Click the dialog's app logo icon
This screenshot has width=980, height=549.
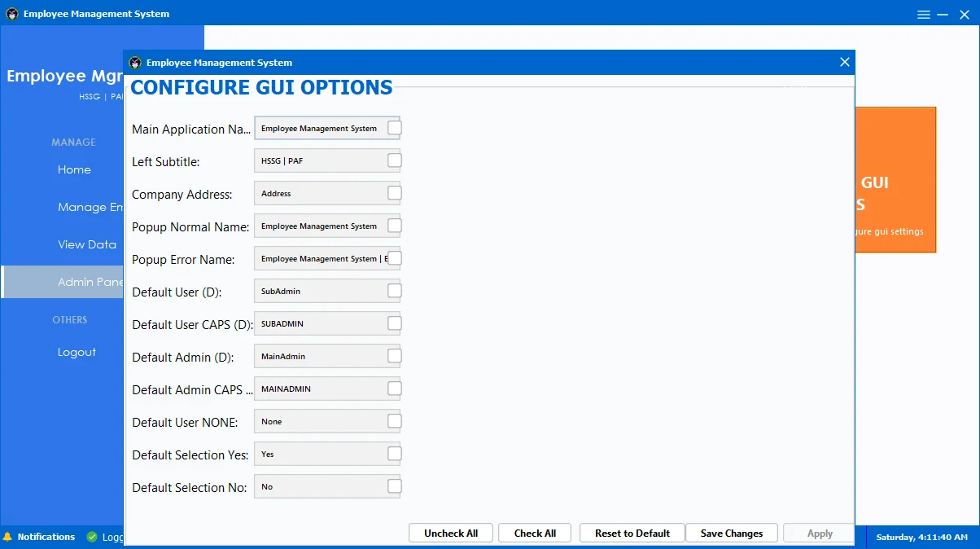point(135,63)
